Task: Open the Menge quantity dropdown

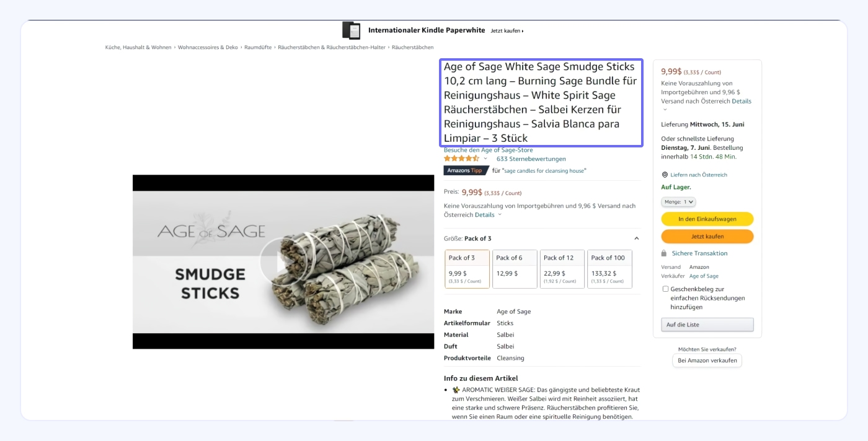Action: tap(678, 202)
